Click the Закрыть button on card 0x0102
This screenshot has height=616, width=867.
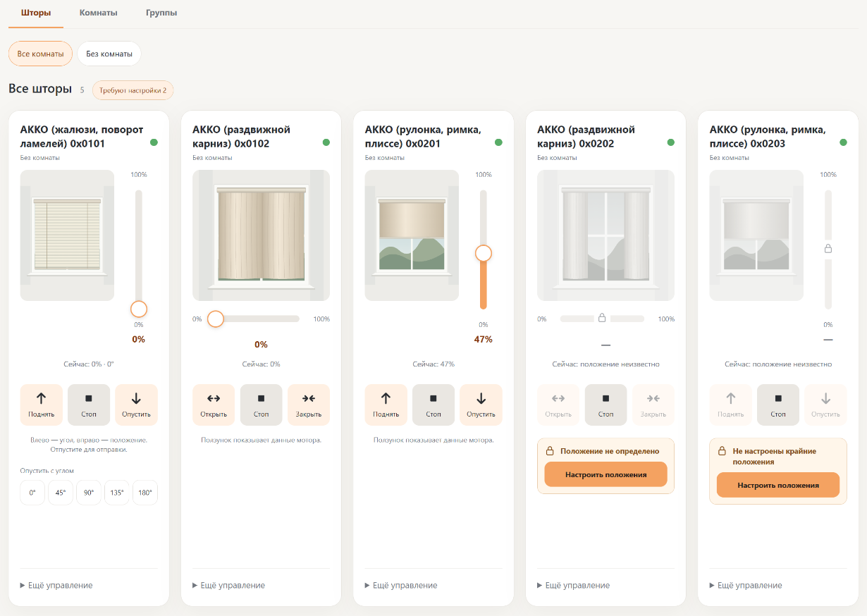point(309,405)
